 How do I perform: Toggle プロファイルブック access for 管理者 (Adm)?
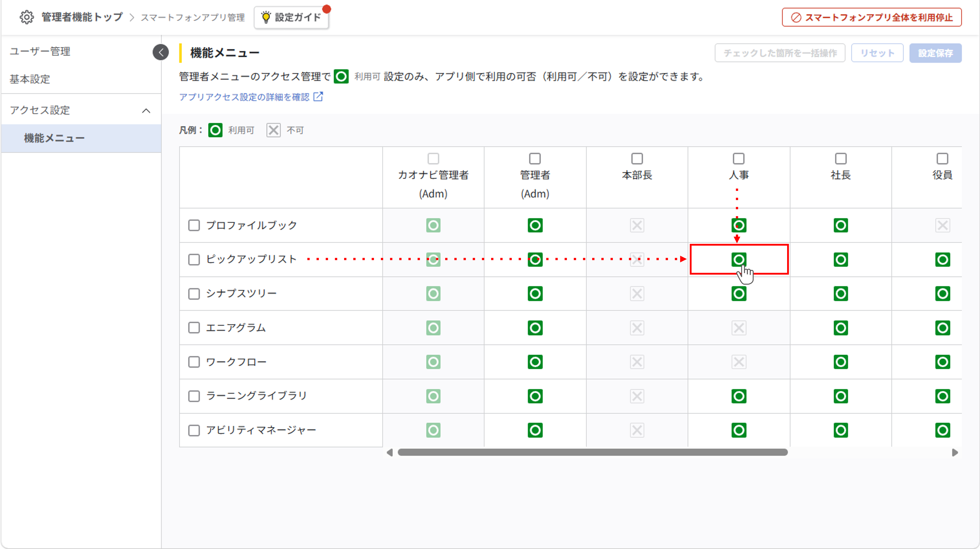point(535,225)
